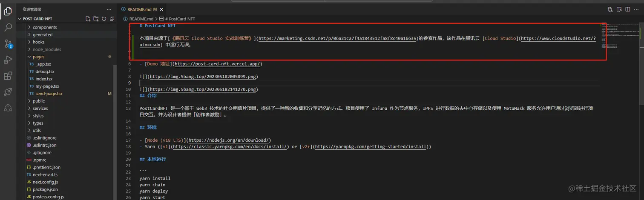Click the classic.yarnpkg.com install link

(231, 146)
